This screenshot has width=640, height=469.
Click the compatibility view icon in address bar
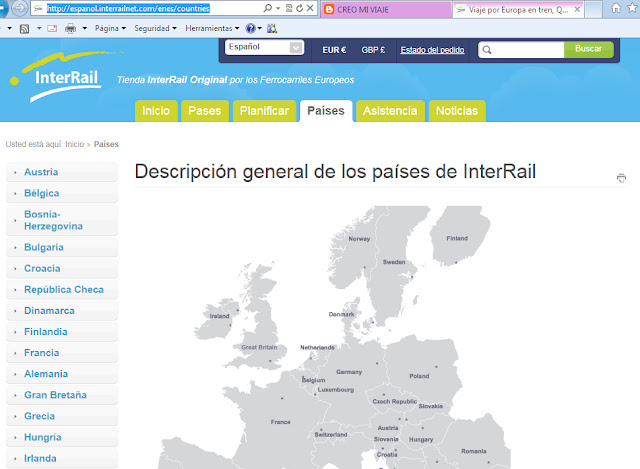[289, 8]
